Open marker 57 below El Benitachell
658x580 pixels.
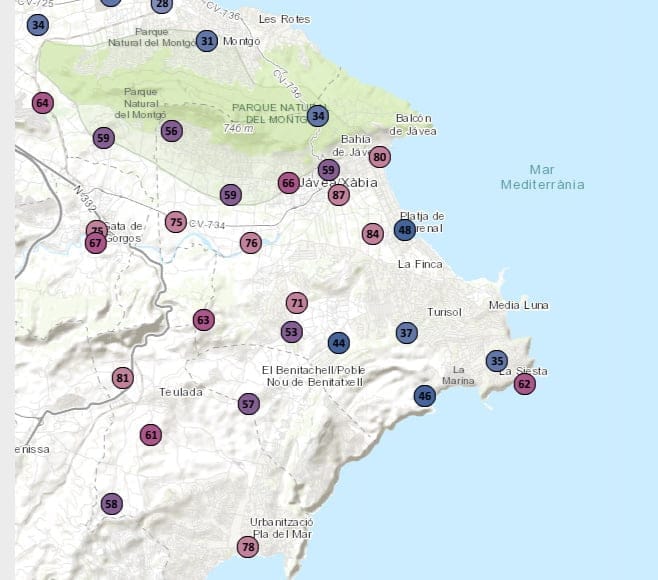(x=249, y=404)
